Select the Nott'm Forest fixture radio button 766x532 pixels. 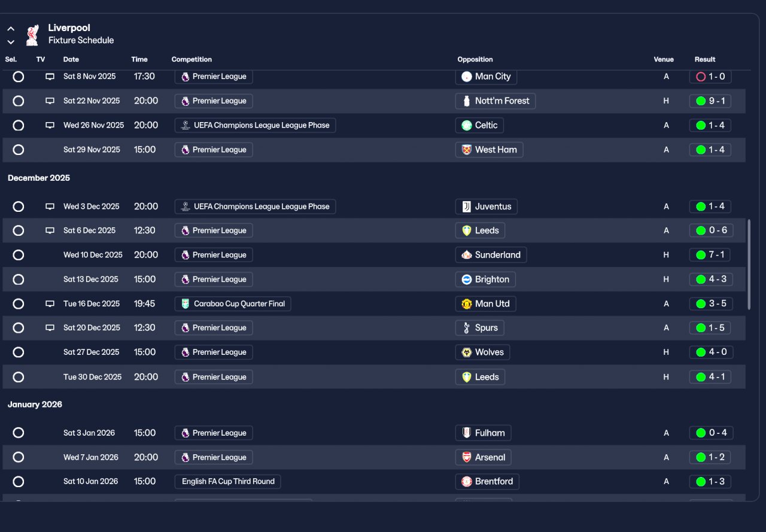click(x=19, y=101)
